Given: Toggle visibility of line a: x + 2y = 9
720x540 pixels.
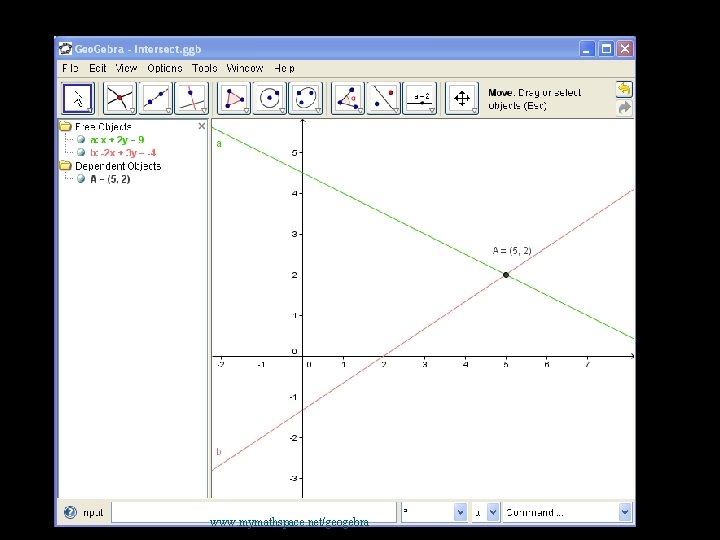Looking at the screenshot, I should [81, 139].
